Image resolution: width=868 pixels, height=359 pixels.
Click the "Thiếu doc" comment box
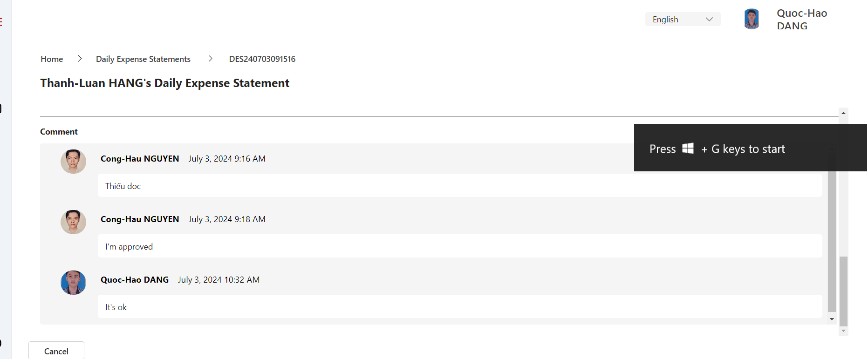pyautogui.click(x=459, y=186)
